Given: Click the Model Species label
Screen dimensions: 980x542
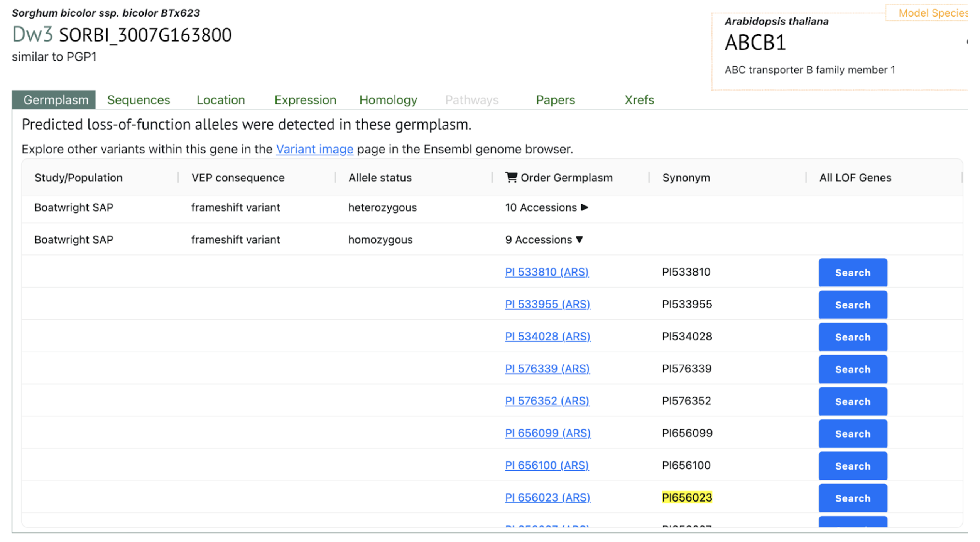Looking at the screenshot, I should tap(933, 13).
